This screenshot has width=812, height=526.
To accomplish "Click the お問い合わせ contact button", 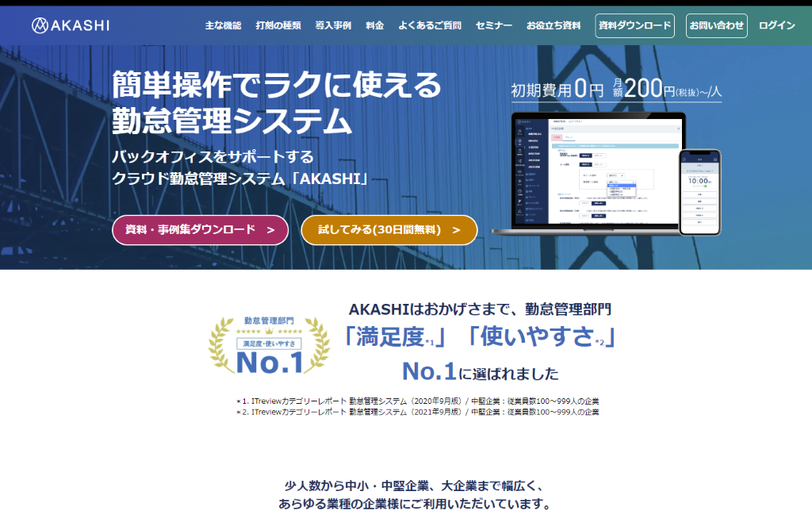I will point(717,25).
